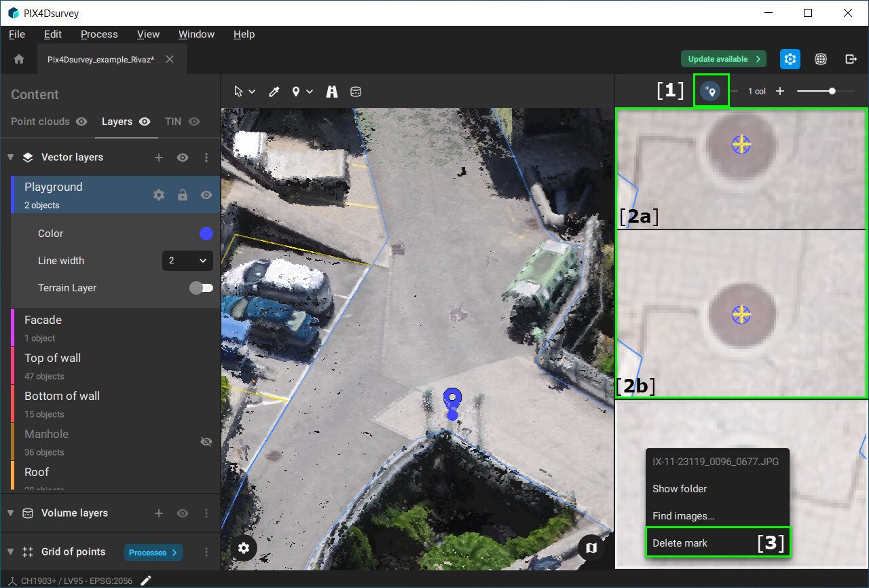The width and height of the screenshot is (869, 588).
Task: Click the sign-out icon in top bar
Action: pos(851,59)
